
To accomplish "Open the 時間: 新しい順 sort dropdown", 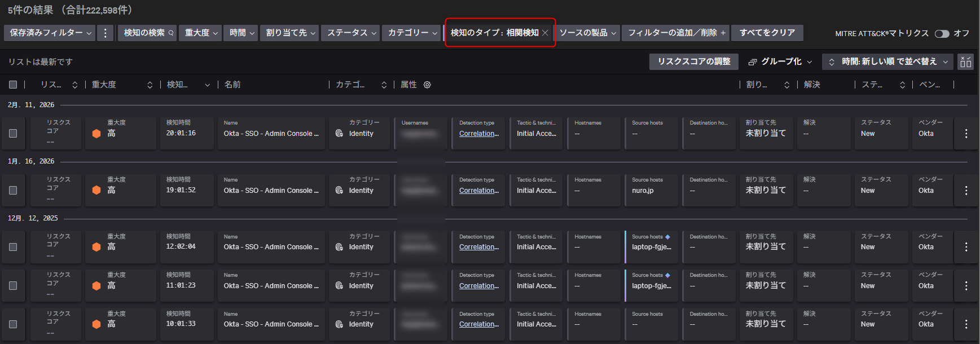I will click(888, 62).
